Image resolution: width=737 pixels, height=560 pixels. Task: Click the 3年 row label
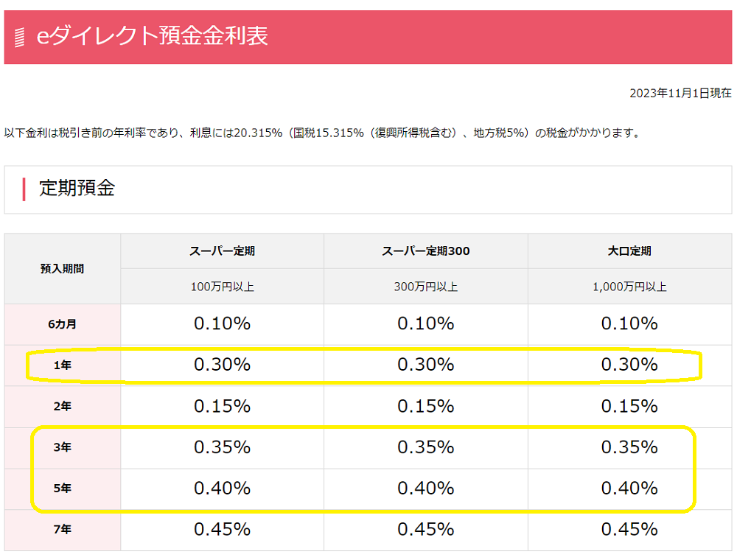pos(62,447)
